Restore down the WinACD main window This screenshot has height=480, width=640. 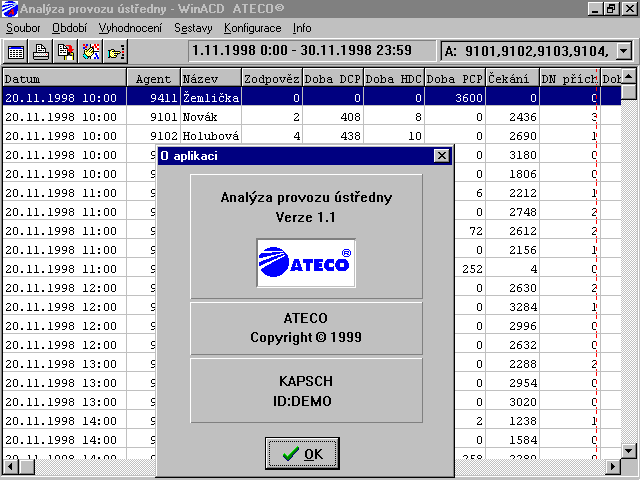[x=611, y=9]
